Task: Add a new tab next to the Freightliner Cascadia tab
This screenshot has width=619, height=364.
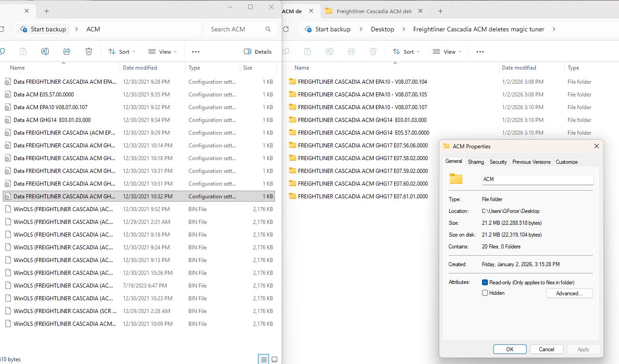Action: tap(440, 11)
